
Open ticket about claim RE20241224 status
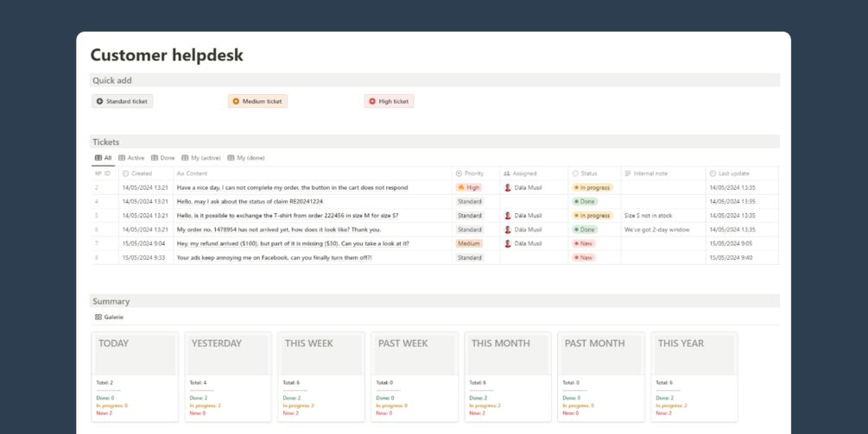(250, 202)
